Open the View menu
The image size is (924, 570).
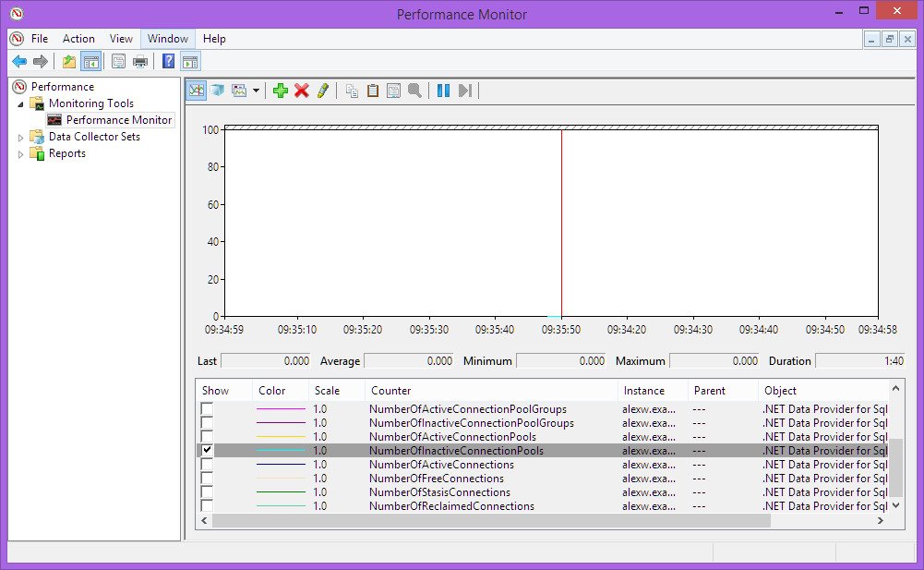click(x=121, y=39)
